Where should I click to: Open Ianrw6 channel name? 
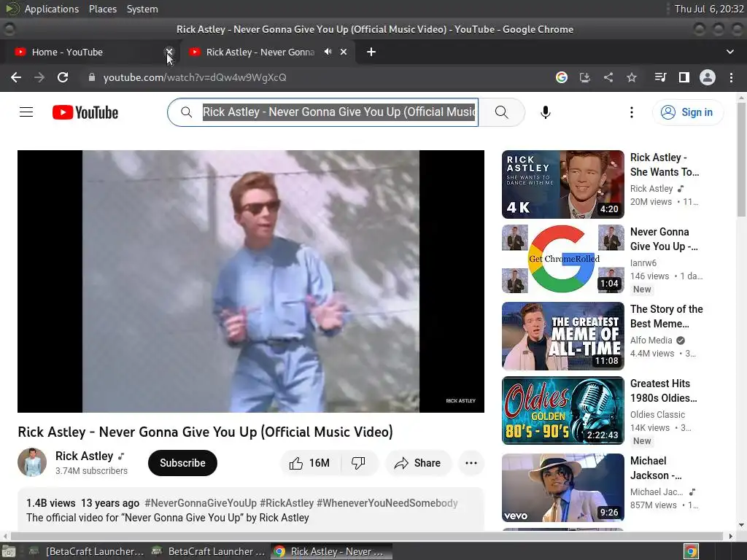pos(643,262)
